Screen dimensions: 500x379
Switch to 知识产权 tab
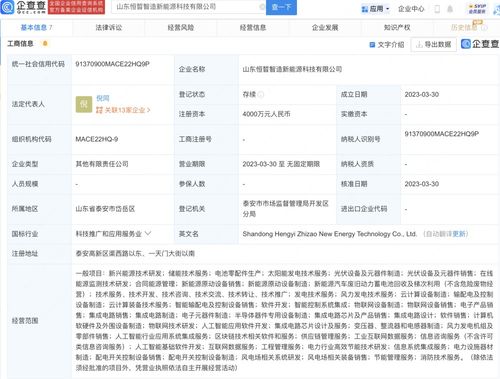click(x=397, y=28)
